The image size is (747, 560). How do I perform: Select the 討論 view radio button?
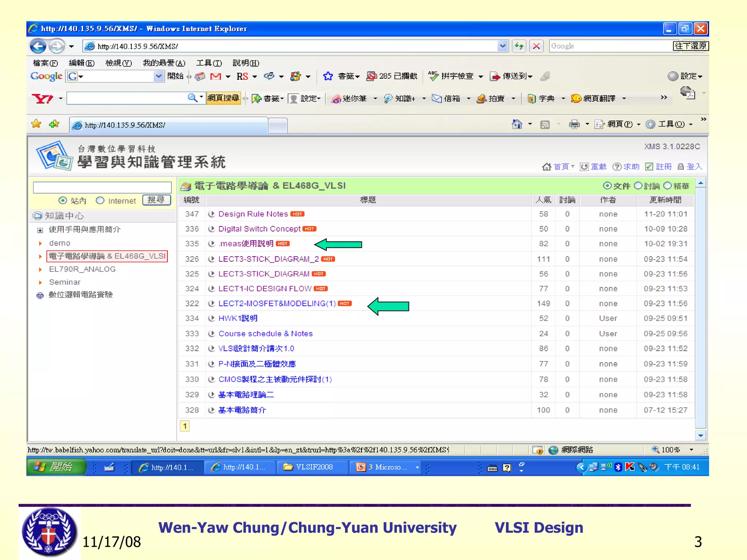pos(638,186)
